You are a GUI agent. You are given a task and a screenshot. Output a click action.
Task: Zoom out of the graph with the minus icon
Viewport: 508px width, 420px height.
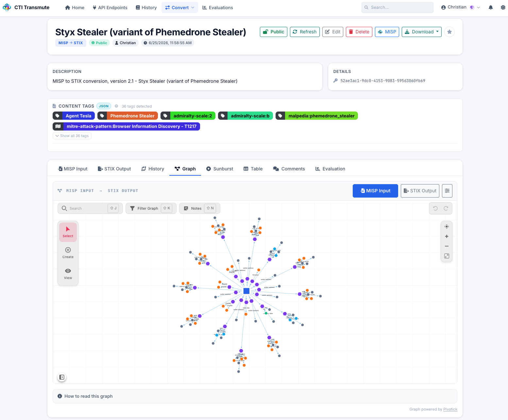447,246
